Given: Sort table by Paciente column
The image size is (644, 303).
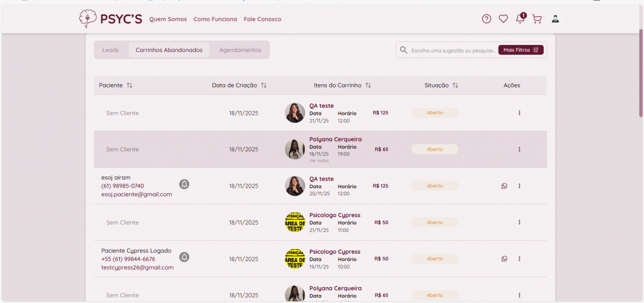Looking at the screenshot, I should [129, 85].
